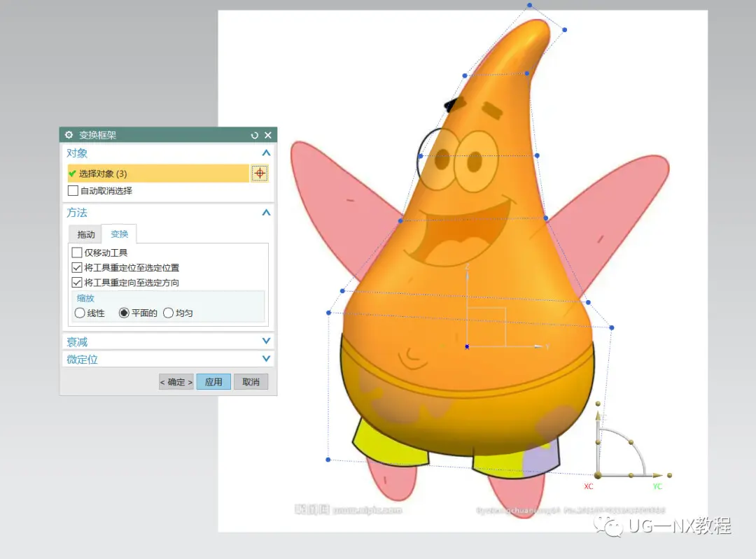The height and width of the screenshot is (559, 756).
Task: Select the 线性 scaling option
Action: 80,313
